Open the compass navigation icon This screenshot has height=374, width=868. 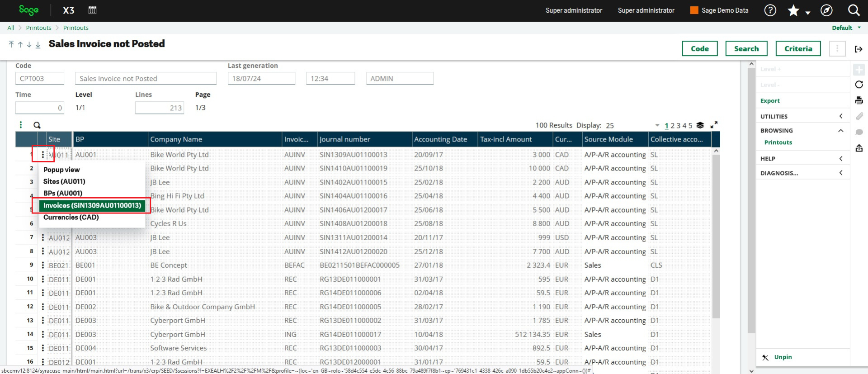pos(826,10)
